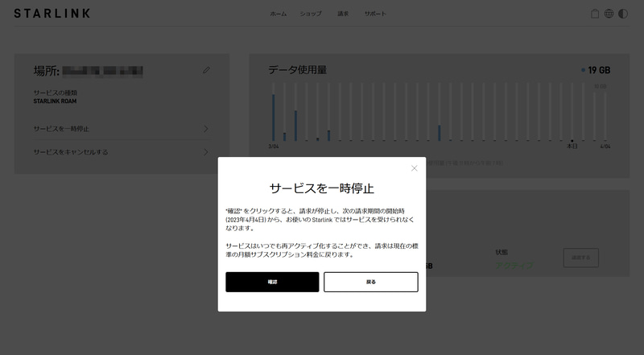The width and height of the screenshot is (644, 355).
Task: Click the 19 GB data usage total
Action: 599,70
